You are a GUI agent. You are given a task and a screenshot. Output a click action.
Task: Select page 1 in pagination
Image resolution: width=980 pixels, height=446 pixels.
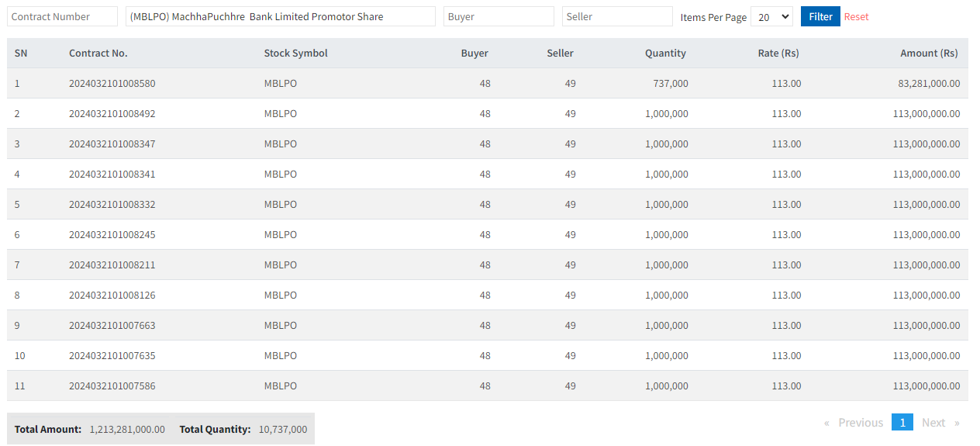coord(902,423)
